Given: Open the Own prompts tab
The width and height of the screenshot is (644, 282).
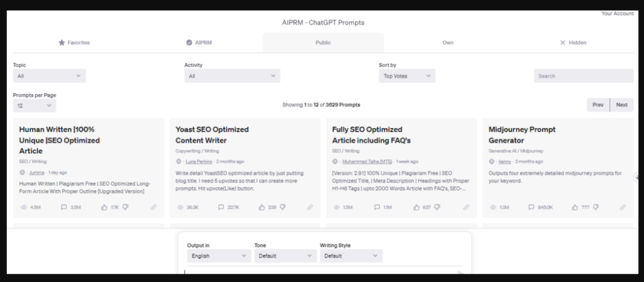Looking at the screenshot, I should pos(448,43).
